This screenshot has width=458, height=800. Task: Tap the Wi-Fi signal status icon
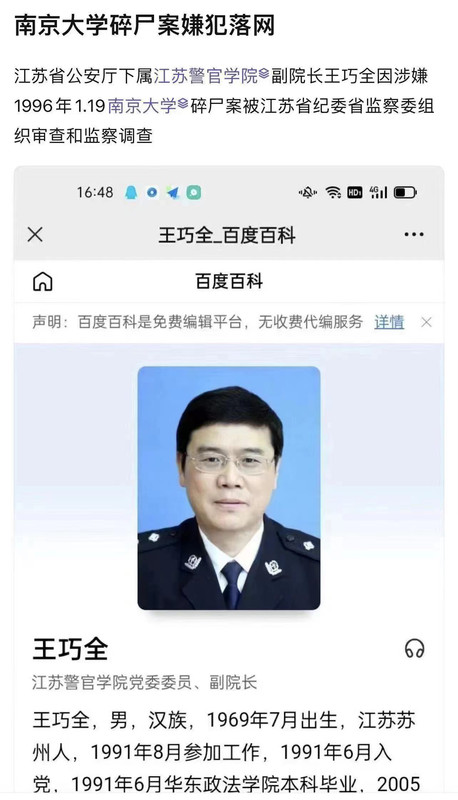[x=334, y=192]
